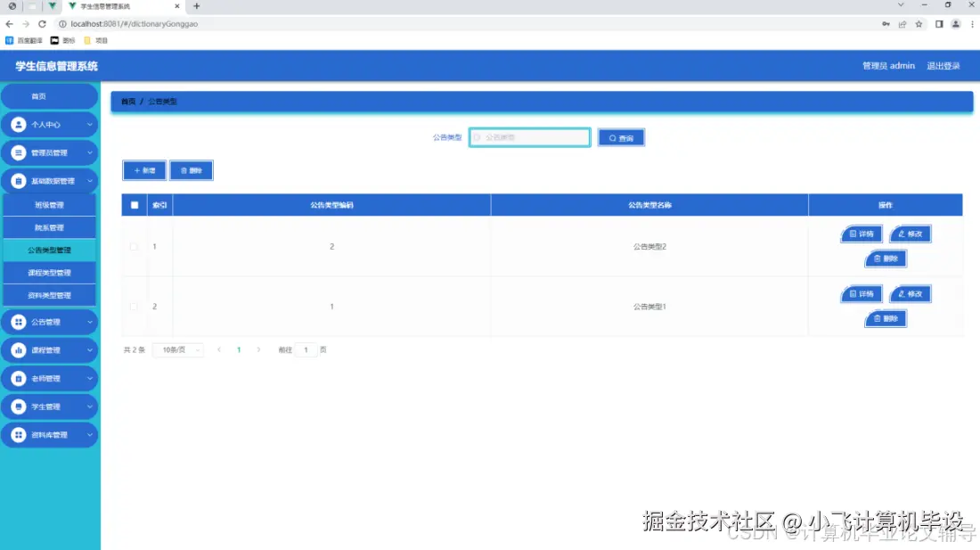Click 详情 for row 公告类型2

[862, 234]
